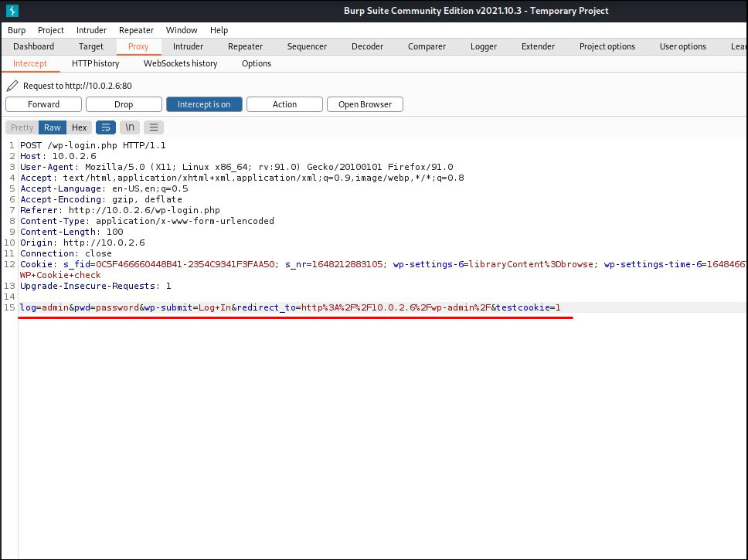Switch to Raw view

[53, 127]
